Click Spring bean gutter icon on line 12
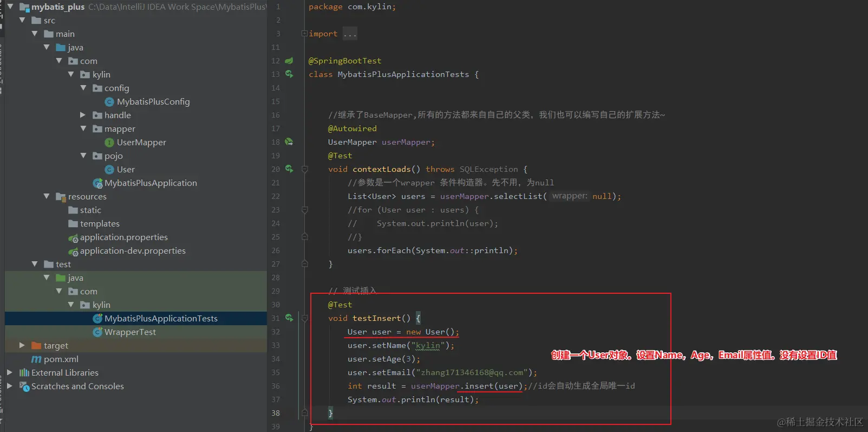Image resolution: width=868 pixels, height=432 pixels. pos(289,61)
